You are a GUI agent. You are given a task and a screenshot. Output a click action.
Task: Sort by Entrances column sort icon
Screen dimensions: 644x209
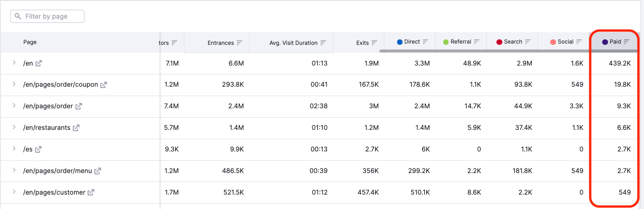[x=239, y=43]
